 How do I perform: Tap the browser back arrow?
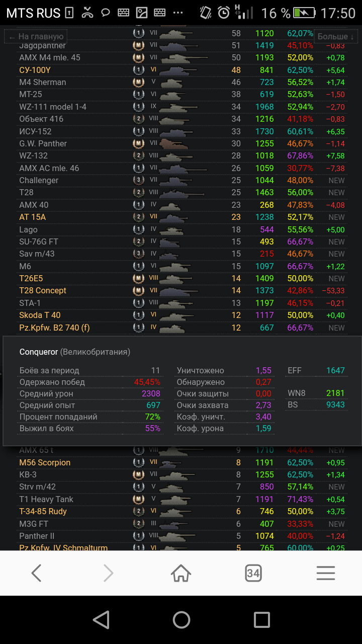tap(36, 573)
